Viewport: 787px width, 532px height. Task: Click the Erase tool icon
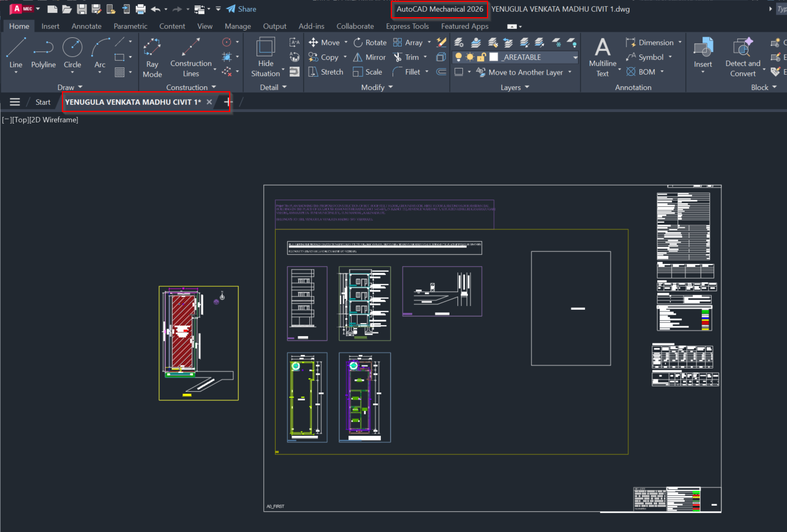click(x=442, y=42)
